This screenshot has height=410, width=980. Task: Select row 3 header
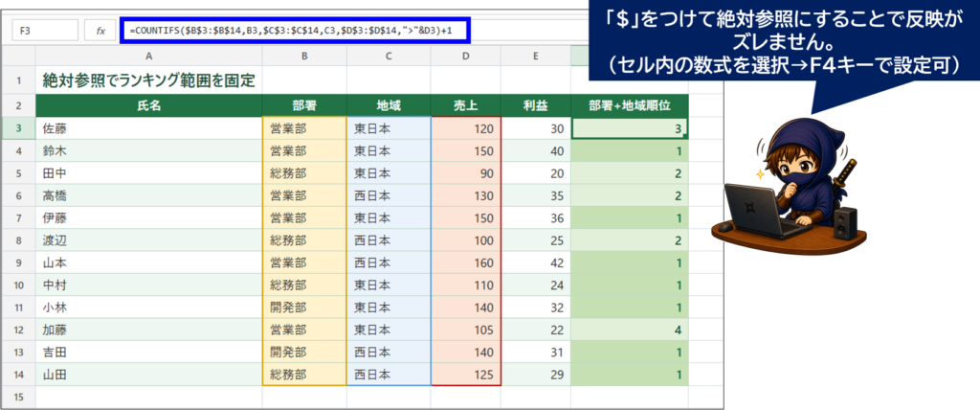pos(19,128)
